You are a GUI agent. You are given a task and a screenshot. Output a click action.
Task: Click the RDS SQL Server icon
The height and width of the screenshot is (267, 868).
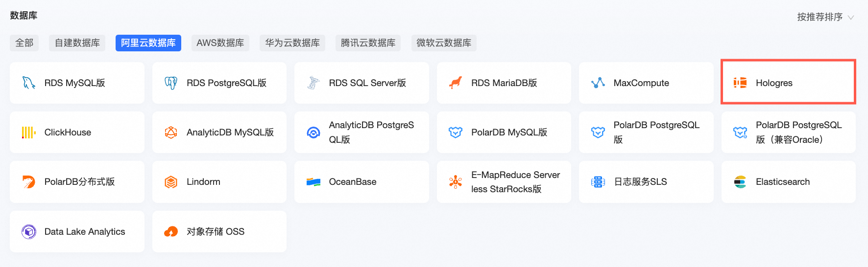pos(313,83)
